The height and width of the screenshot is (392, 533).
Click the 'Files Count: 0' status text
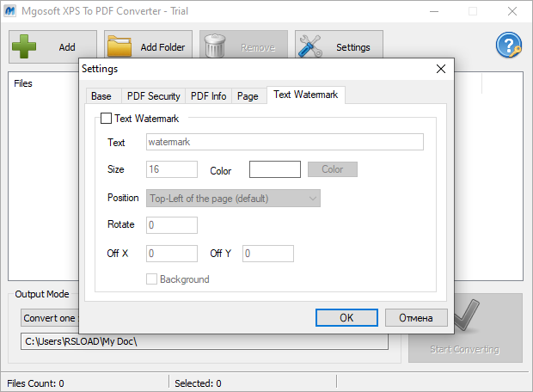[35, 383]
